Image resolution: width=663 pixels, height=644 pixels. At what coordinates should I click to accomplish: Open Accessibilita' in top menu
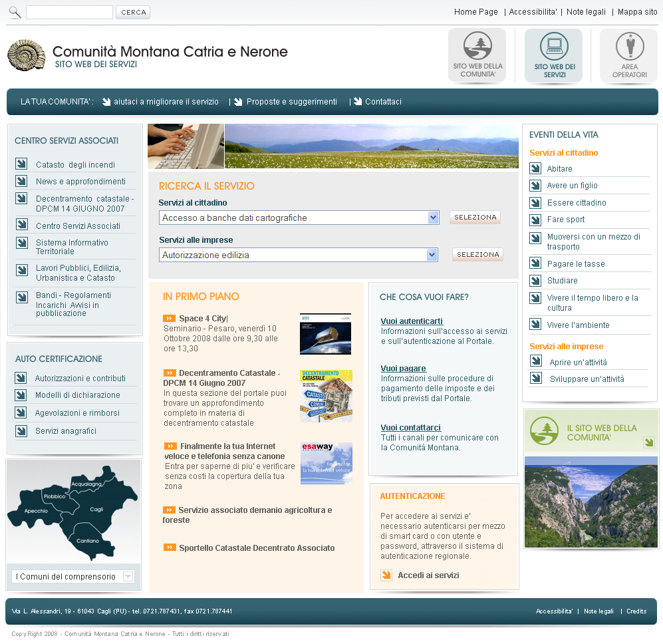point(533,12)
